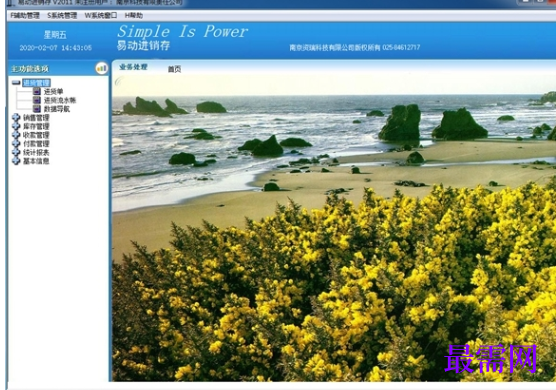This screenshot has width=556, height=390.
Task: Open the 数据导航 tree entry
Action: [x=57, y=109]
